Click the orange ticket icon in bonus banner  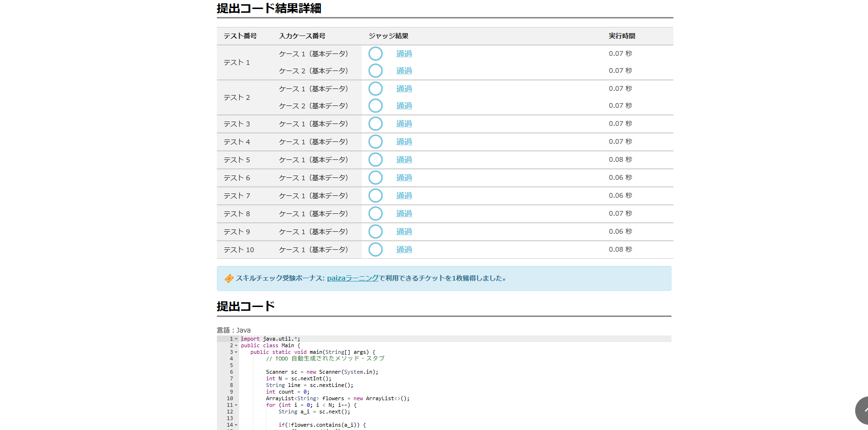coord(229,279)
